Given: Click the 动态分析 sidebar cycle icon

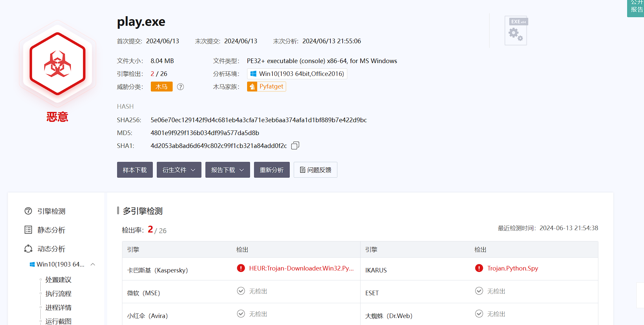Looking at the screenshot, I should click(28, 249).
